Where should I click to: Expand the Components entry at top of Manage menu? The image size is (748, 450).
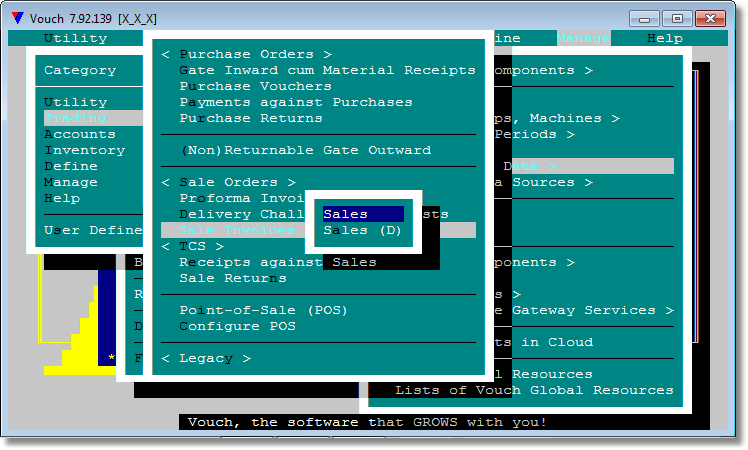point(543,70)
